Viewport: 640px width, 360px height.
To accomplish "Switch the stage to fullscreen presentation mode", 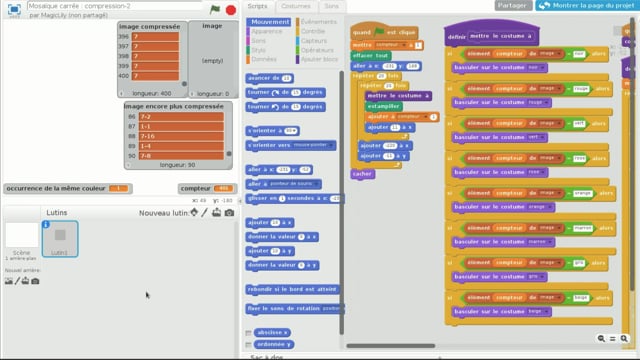I will pos(14,9).
